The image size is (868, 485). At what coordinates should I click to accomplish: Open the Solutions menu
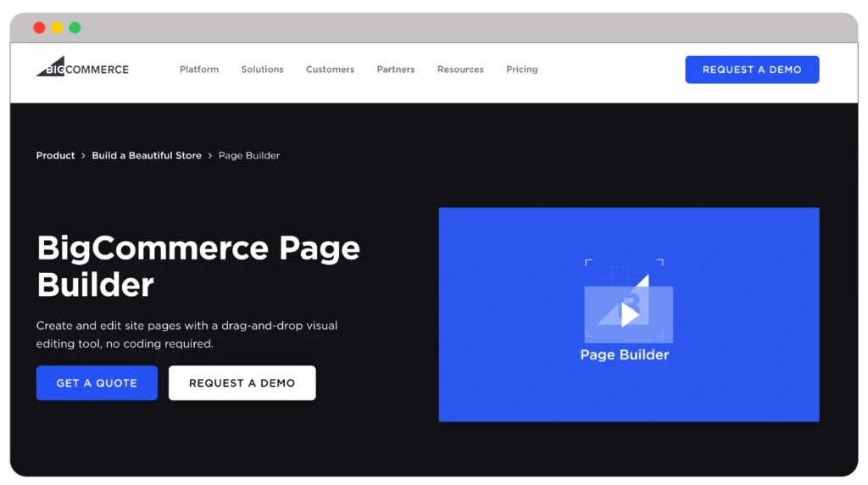point(263,70)
